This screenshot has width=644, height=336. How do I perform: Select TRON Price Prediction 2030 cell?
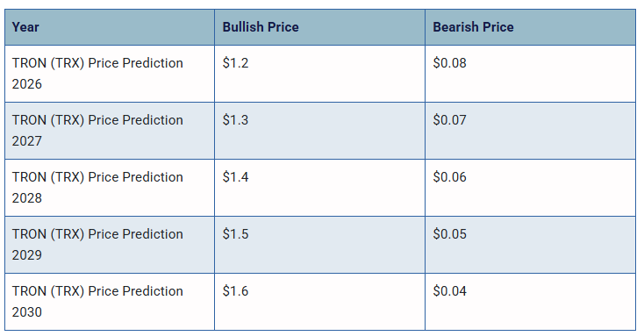point(110,302)
